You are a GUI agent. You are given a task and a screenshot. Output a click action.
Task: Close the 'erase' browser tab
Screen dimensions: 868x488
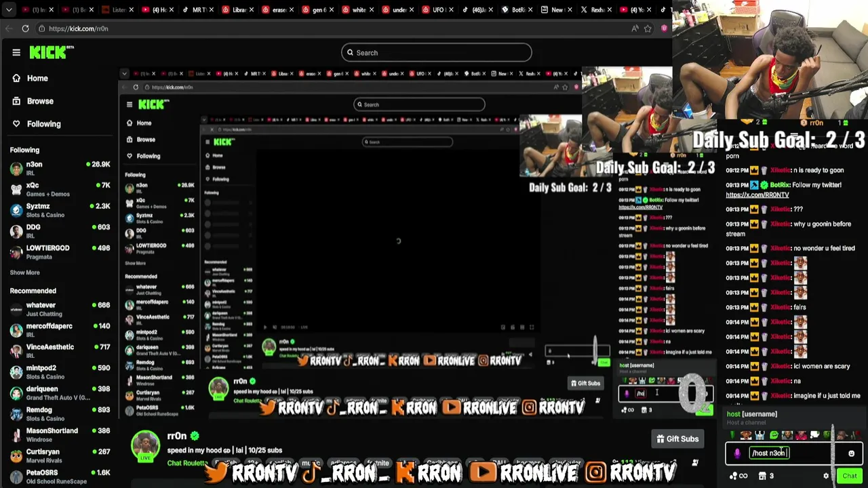pos(292,9)
